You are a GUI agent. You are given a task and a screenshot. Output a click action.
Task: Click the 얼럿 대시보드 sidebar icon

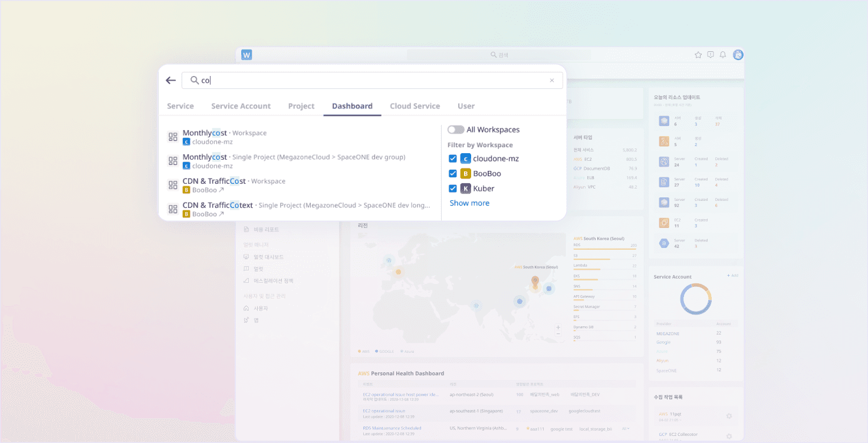click(246, 257)
